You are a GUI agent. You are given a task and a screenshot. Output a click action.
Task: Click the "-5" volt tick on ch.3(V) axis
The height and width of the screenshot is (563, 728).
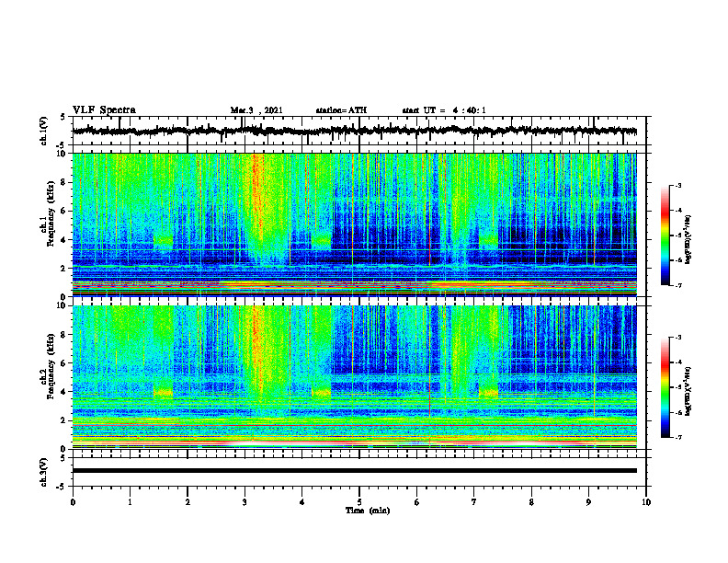(x=62, y=487)
